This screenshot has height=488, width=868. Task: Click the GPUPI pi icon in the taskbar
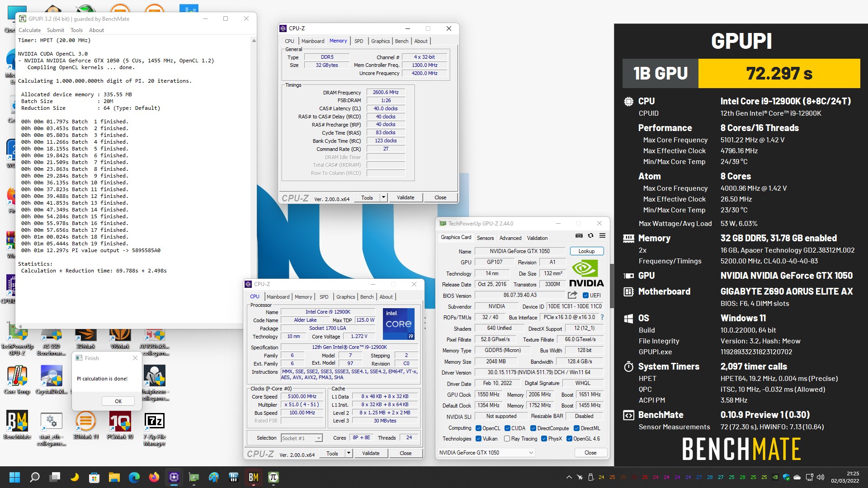click(x=274, y=477)
